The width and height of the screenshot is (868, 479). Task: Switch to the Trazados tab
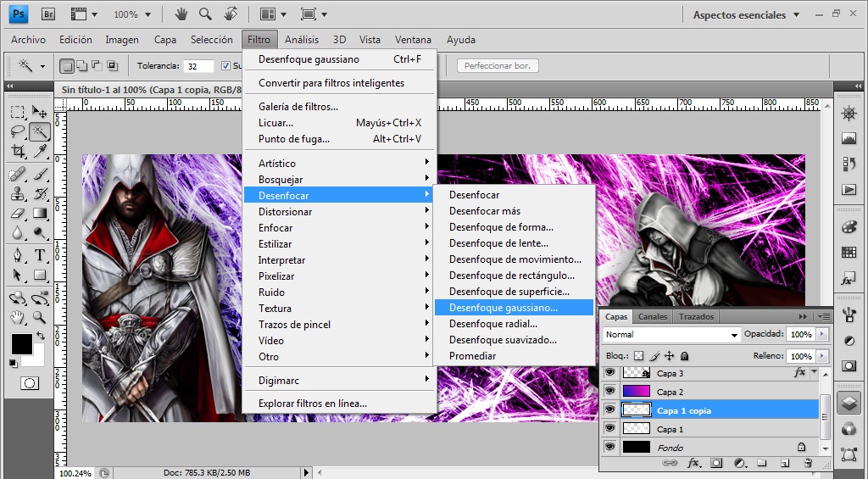coord(696,317)
